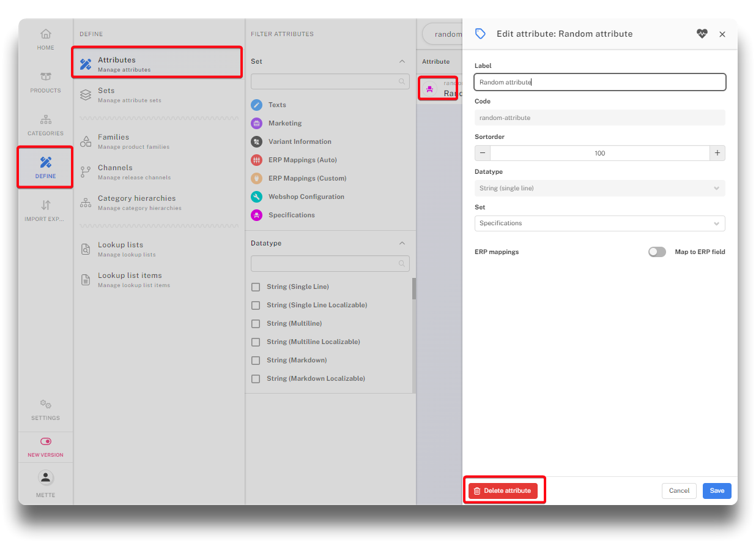Click the Delete attribute button
This screenshot has height=543, width=756.
point(503,490)
